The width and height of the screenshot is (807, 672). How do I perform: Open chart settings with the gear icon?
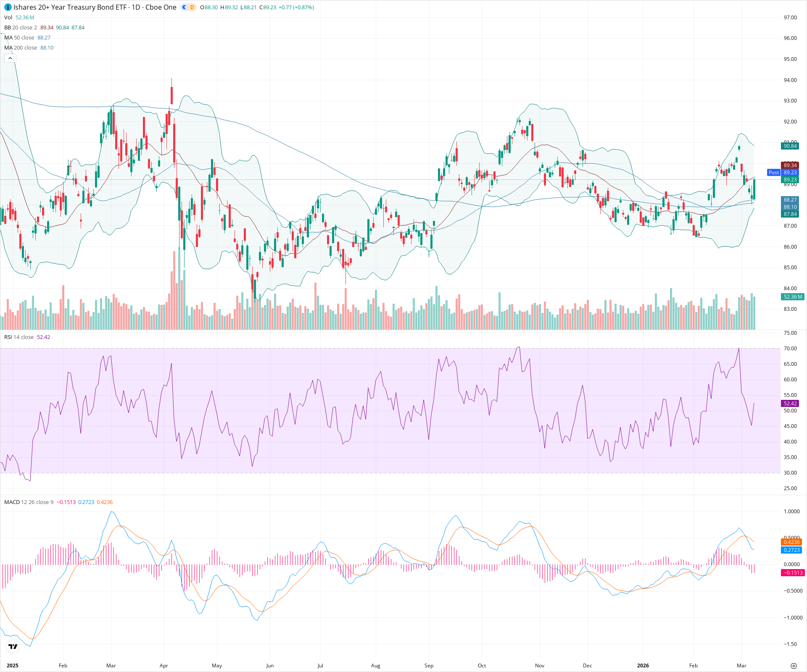794,665
